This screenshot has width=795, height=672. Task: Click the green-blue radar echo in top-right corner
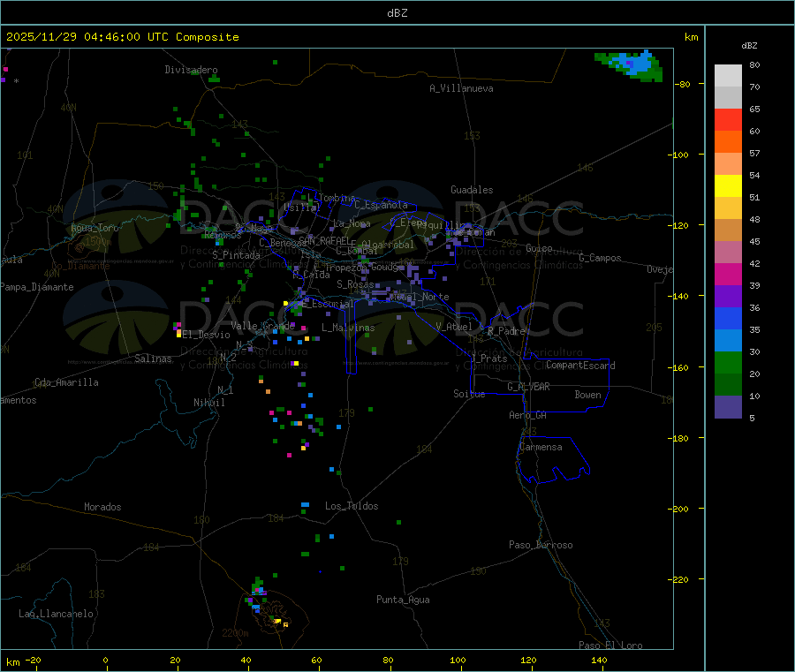click(633, 65)
